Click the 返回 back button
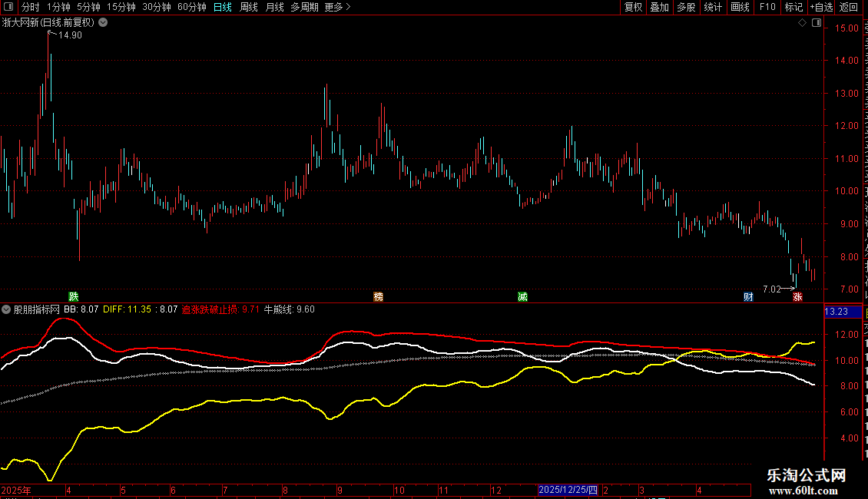The height and width of the screenshot is (499, 868). 849,7
